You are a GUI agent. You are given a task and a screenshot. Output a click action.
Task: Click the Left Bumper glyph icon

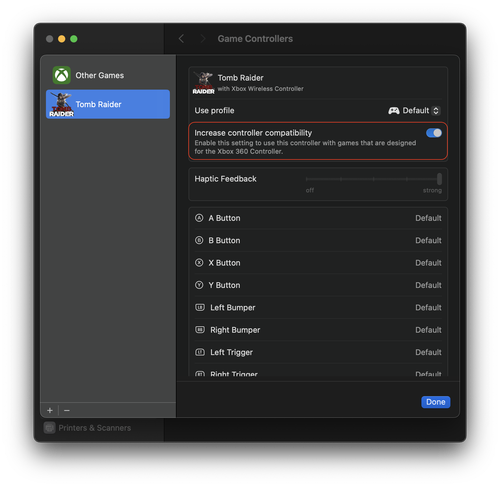(x=200, y=307)
